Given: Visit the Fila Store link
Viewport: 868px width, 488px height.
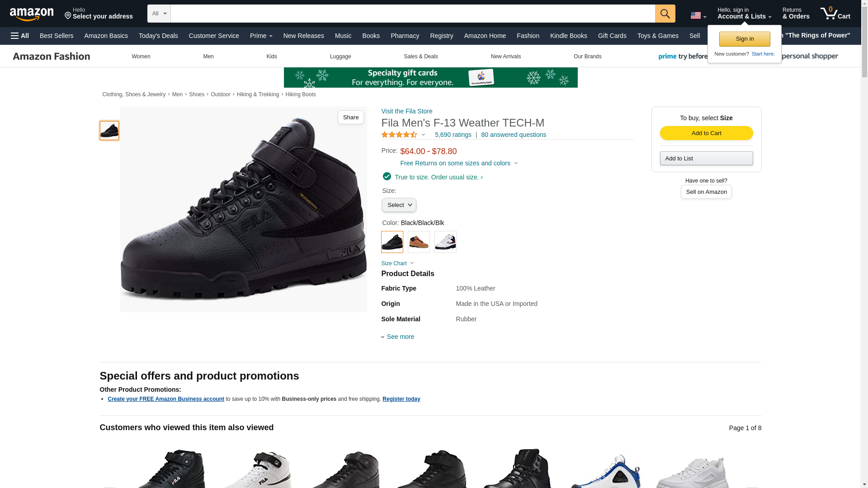Looking at the screenshot, I should pos(407,111).
